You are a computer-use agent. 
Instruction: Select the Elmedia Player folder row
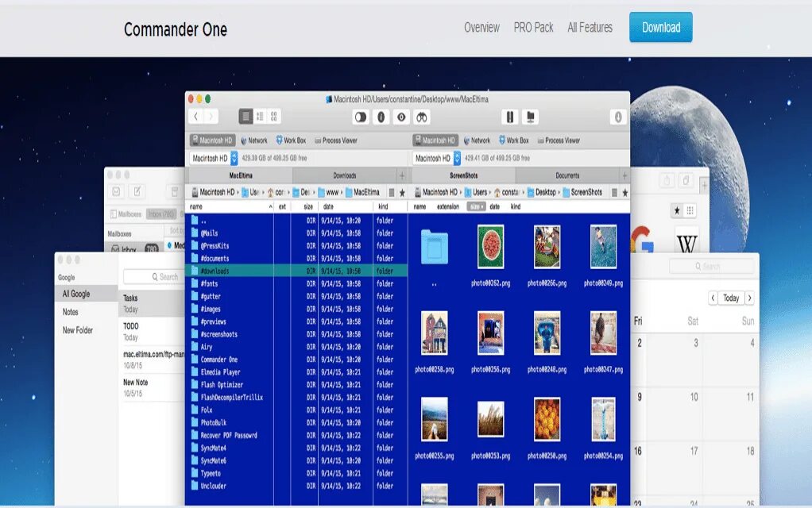297,372
